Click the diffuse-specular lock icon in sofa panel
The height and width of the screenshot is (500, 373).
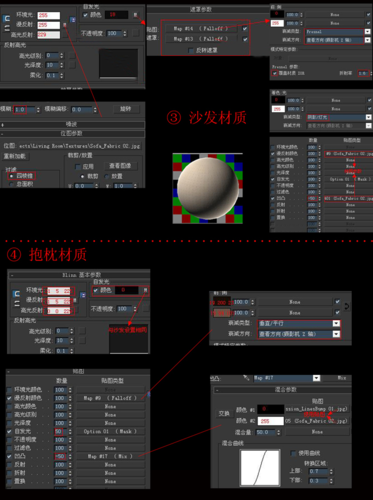(x=6, y=29)
